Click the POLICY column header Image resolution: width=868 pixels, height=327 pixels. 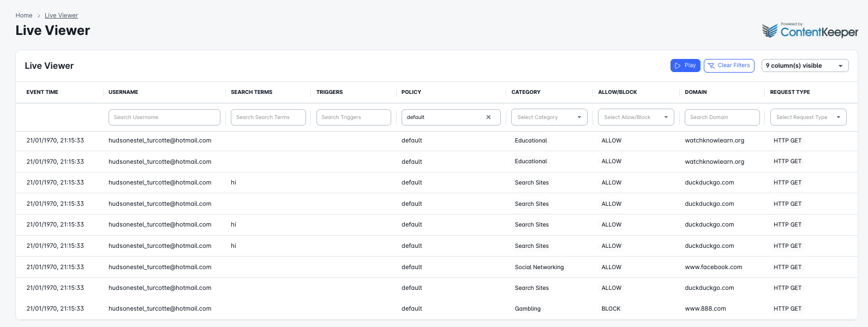411,92
